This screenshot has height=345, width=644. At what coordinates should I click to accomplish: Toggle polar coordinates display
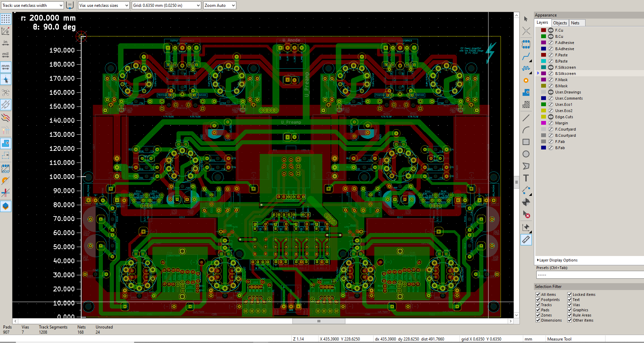6,31
